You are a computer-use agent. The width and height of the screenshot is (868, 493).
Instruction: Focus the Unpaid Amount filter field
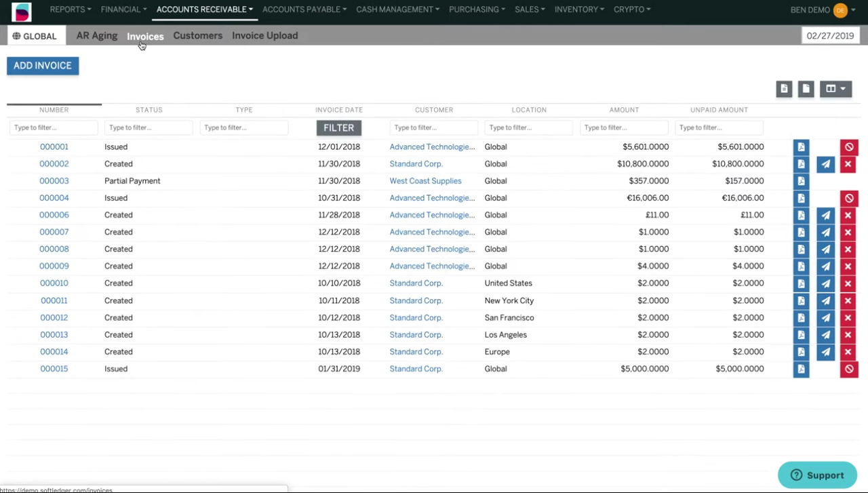(719, 127)
